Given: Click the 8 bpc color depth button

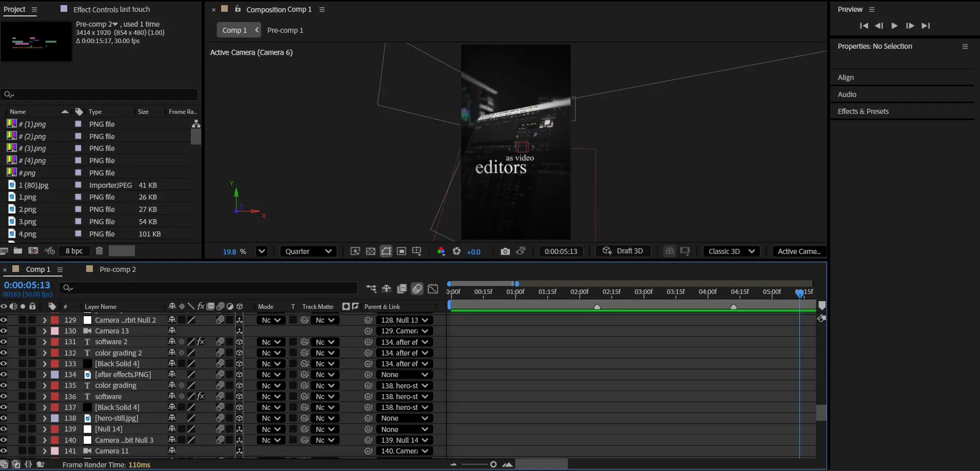Looking at the screenshot, I should click(x=74, y=251).
